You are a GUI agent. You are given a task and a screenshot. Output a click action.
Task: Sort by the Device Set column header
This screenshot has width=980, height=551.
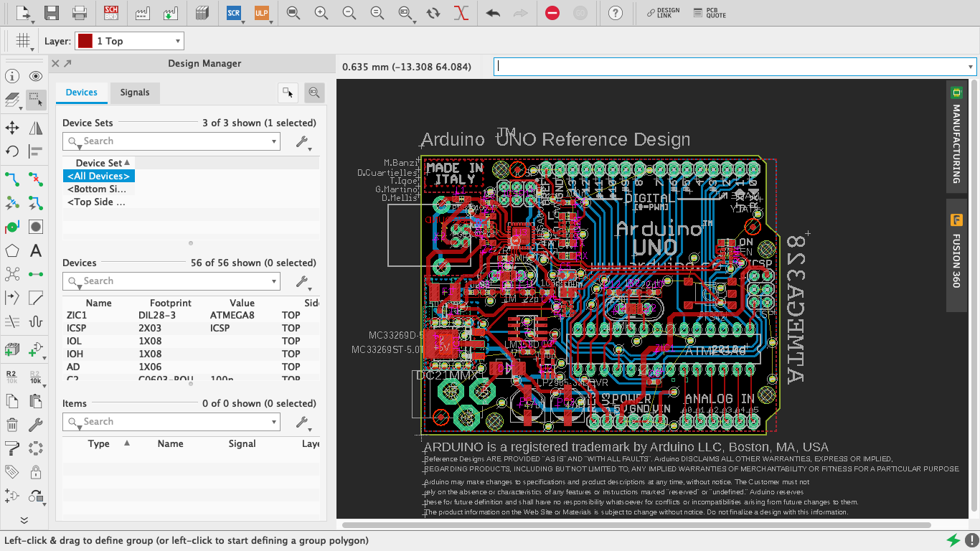click(99, 163)
